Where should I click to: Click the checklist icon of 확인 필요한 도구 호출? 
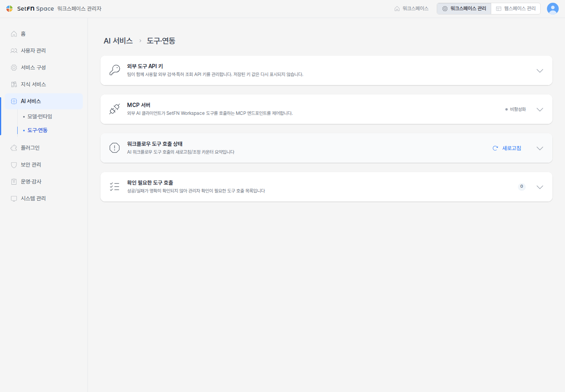115,187
